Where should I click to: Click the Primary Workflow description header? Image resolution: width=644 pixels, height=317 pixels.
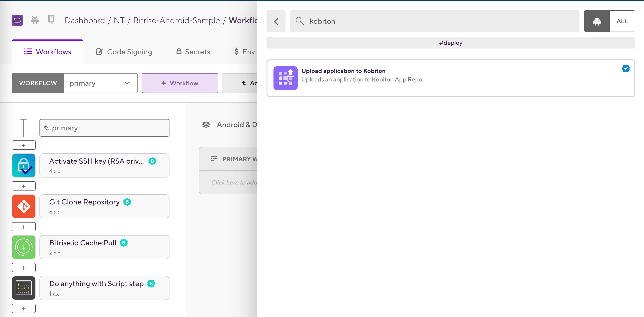[228, 159]
